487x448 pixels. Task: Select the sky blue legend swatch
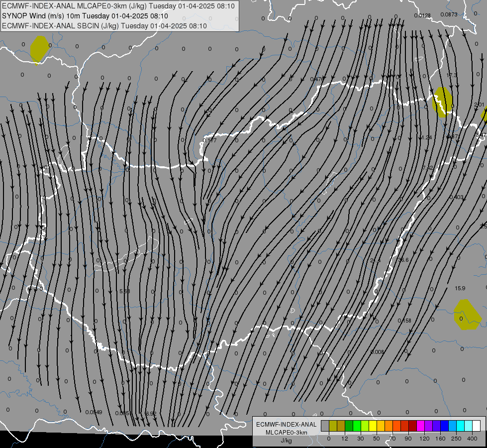coord(453,426)
